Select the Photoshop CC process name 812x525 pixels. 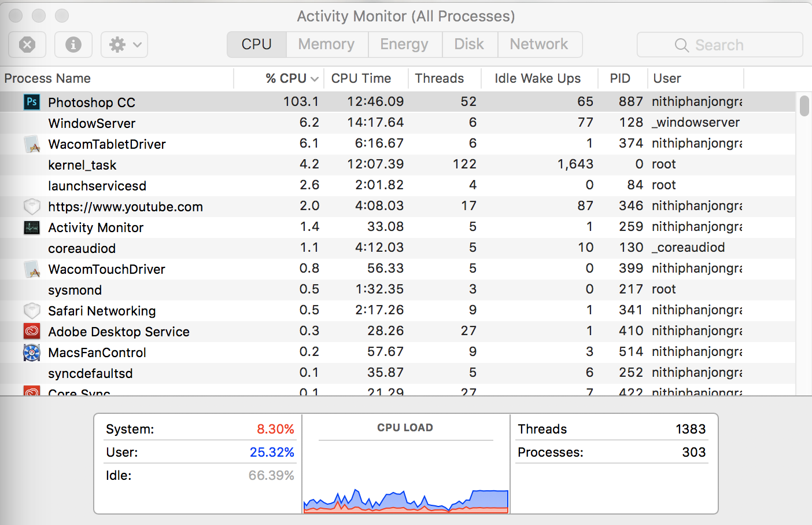[91, 102]
